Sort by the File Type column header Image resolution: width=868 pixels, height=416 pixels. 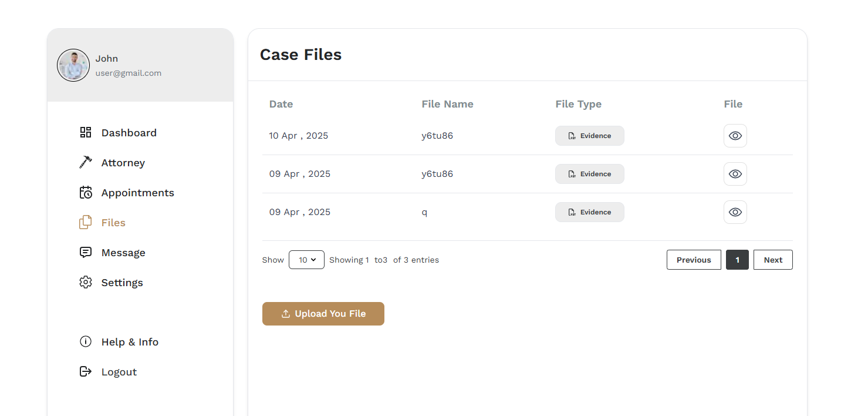(x=579, y=104)
